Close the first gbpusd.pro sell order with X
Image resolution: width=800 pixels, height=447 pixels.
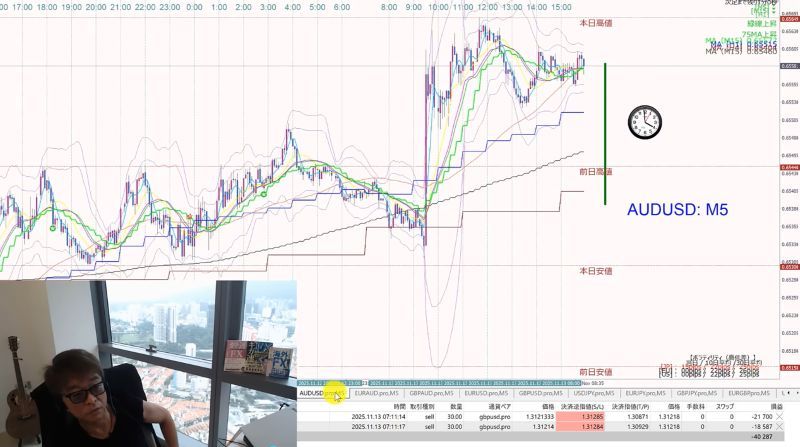tap(779, 417)
